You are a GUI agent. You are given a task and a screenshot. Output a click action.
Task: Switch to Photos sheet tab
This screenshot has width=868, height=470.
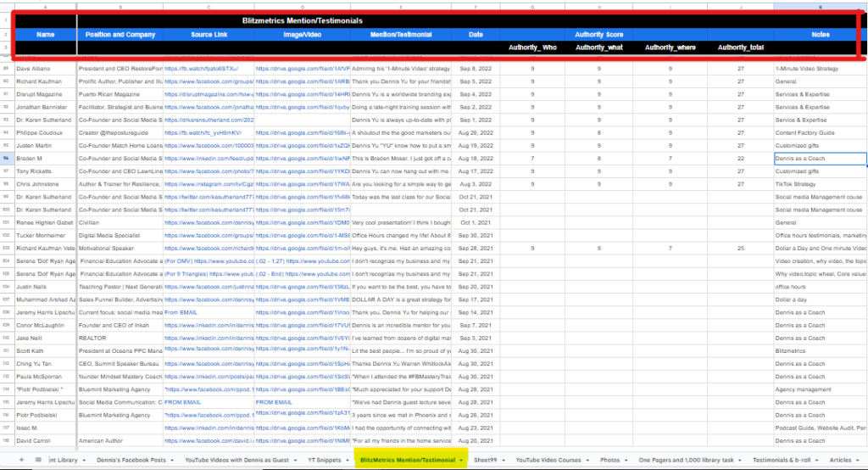coord(610,460)
